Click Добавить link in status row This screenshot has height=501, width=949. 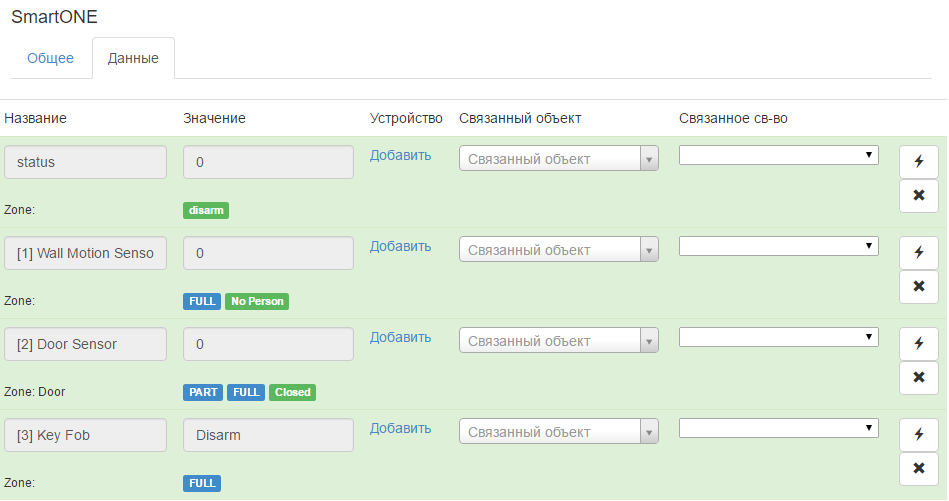[400, 155]
